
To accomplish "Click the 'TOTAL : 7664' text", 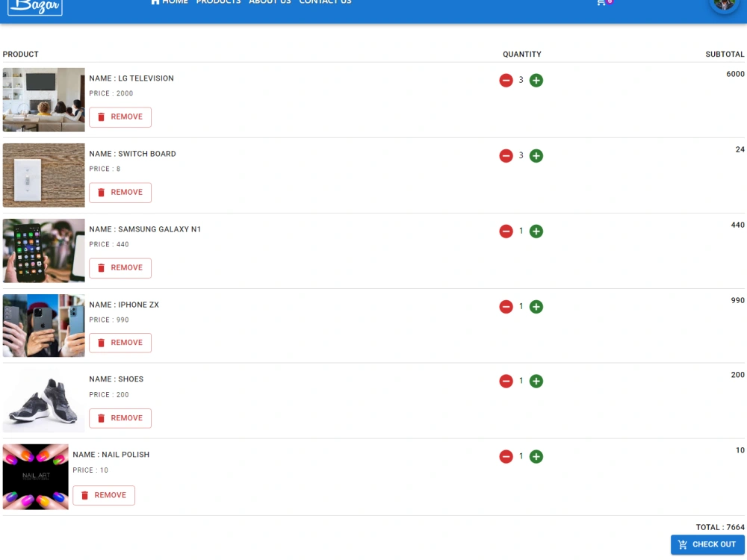I will click(720, 528).
